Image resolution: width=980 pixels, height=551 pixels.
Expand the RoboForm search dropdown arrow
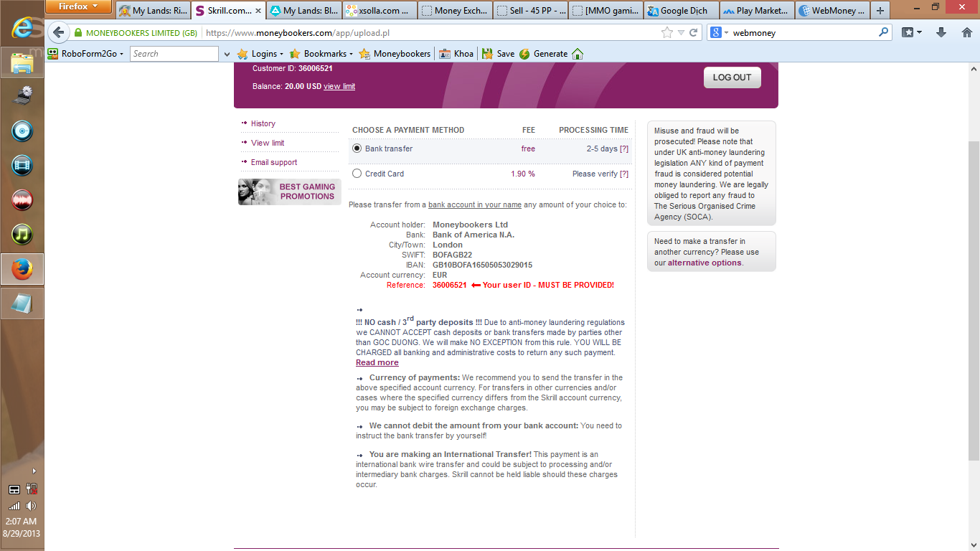227,54
